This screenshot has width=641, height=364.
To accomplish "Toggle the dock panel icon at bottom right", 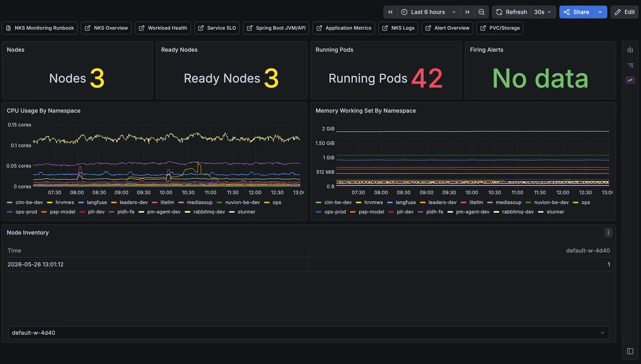I will click(x=630, y=351).
